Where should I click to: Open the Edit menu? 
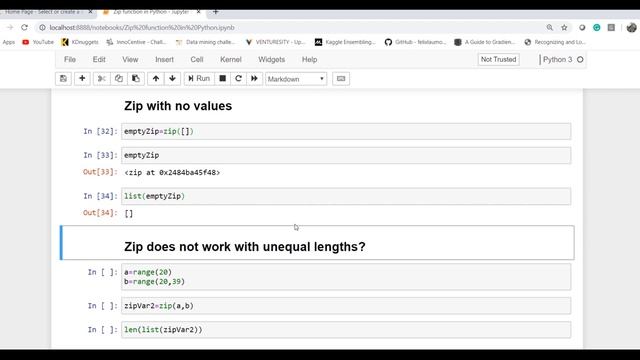(99, 60)
